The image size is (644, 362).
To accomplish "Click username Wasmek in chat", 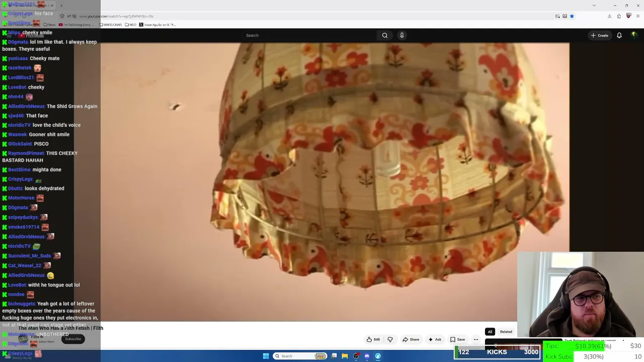I will point(18,134).
